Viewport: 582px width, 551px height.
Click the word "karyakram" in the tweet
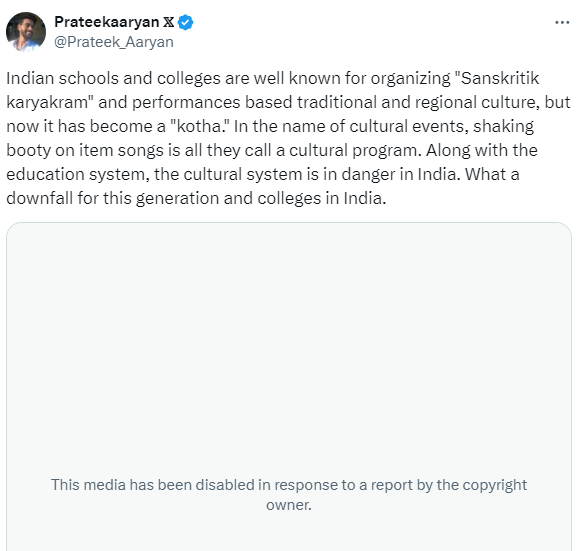(x=47, y=102)
